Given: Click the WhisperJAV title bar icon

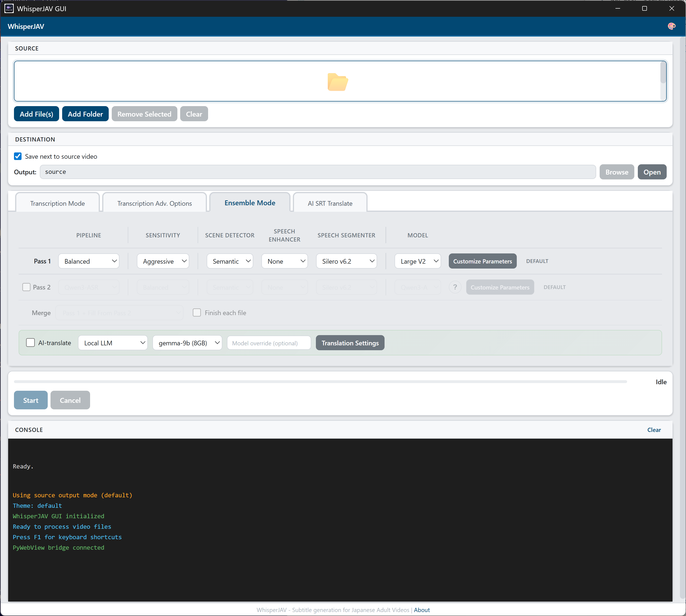Looking at the screenshot, I should 9,8.
